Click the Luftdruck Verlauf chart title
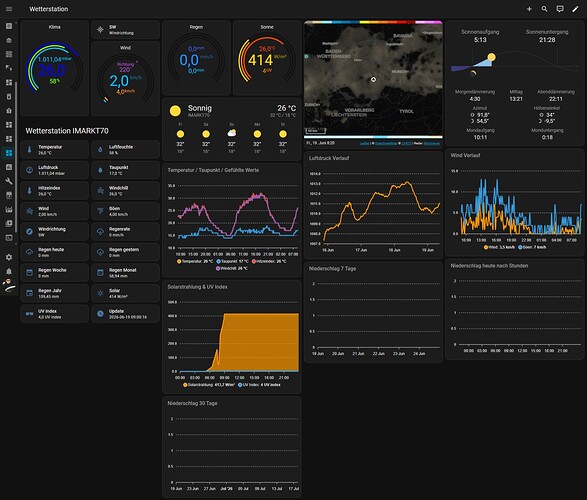Viewport: 587px width, 500px height. [x=329, y=158]
